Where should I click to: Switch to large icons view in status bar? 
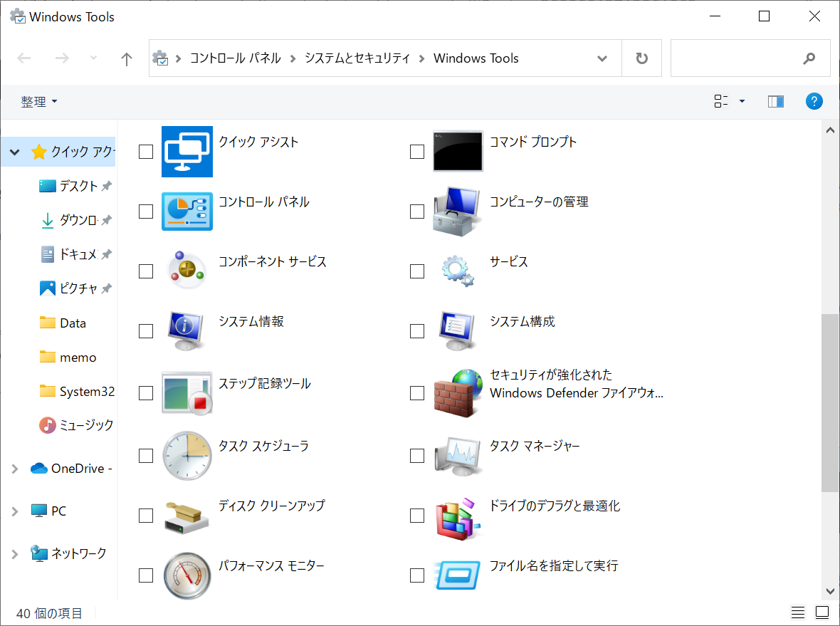click(x=821, y=612)
